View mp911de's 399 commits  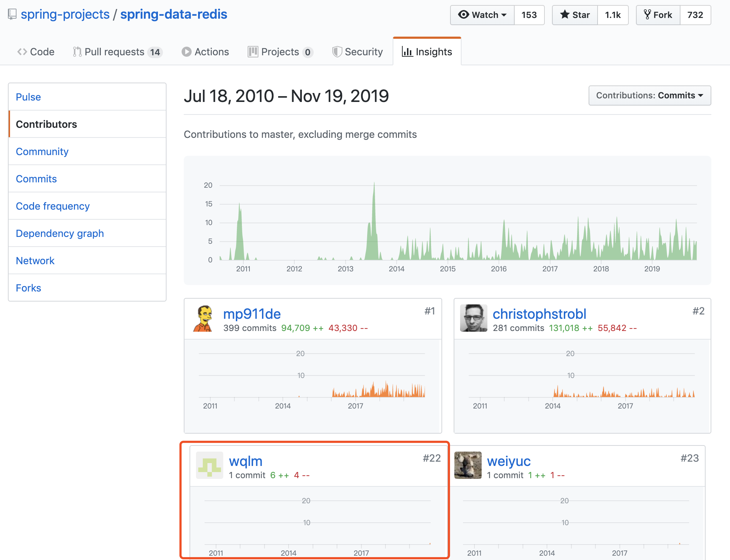(250, 328)
